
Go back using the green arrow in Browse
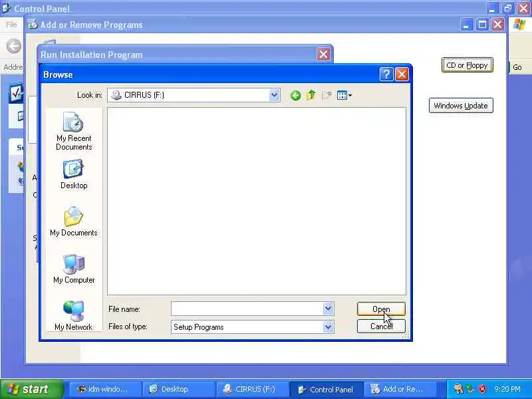[x=295, y=96]
